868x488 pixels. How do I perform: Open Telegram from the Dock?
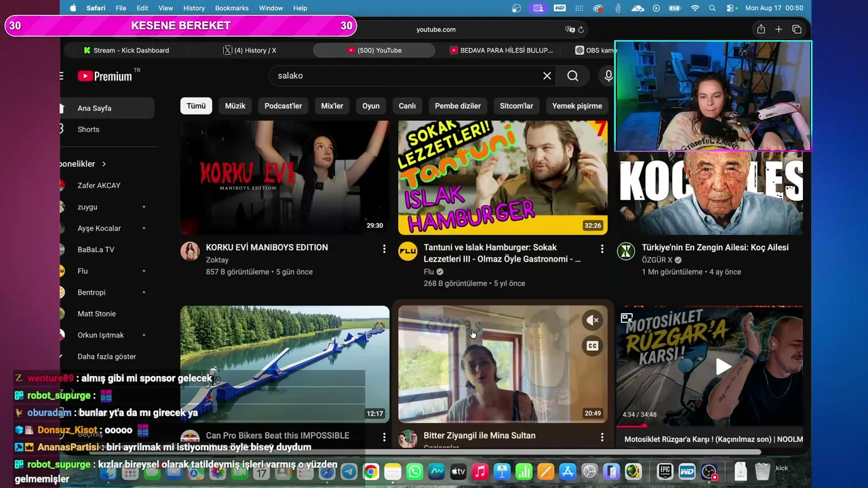click(x=349, y=472)
